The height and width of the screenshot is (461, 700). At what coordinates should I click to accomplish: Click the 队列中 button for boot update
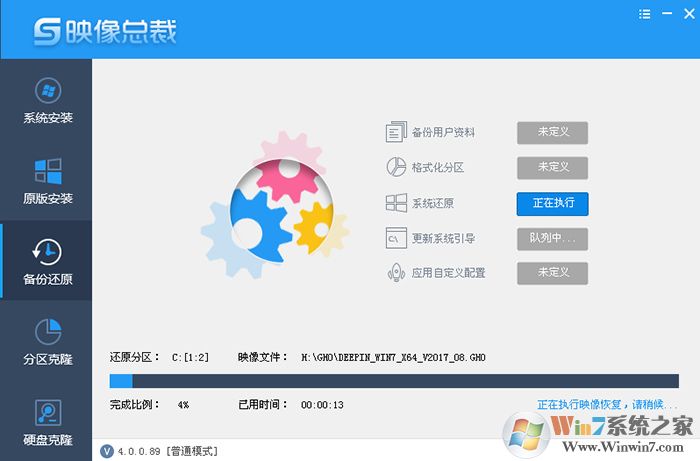(x=552, y=238)
